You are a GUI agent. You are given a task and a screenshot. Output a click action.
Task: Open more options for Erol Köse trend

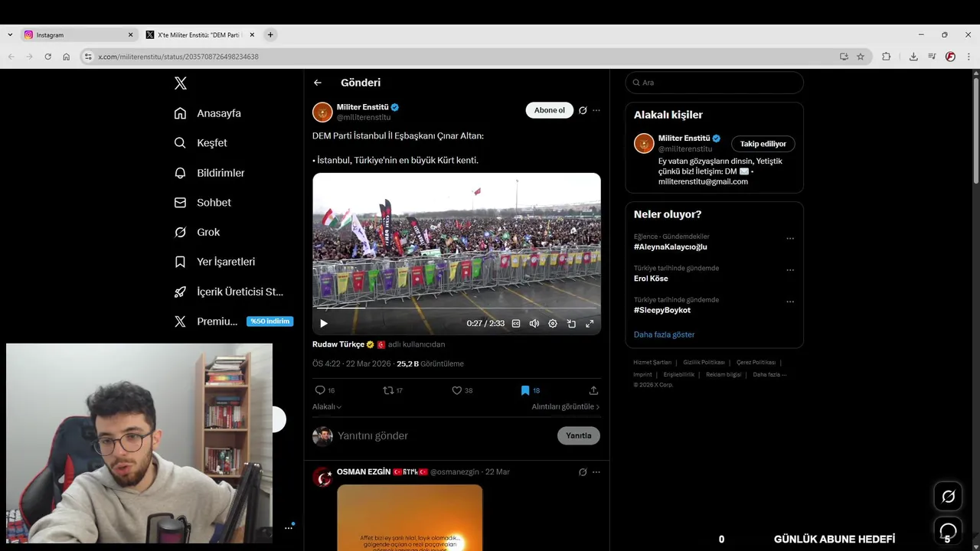pyautogui.click(x=790, y=270)
